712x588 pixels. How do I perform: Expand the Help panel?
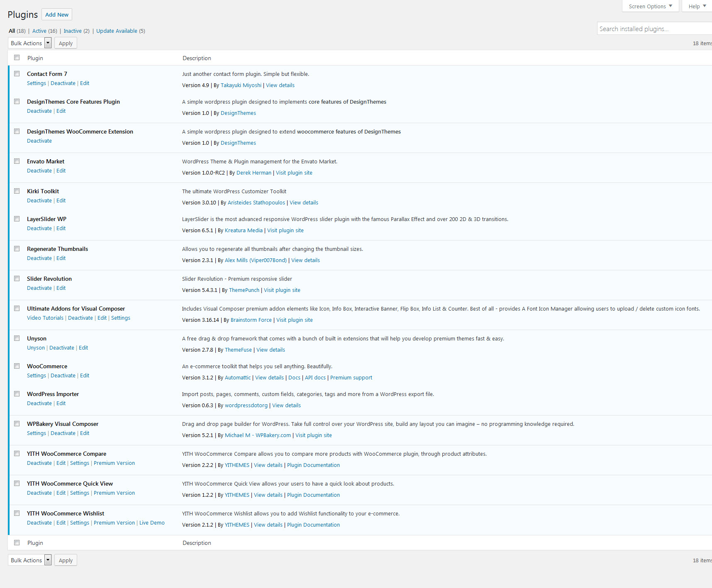[697, 6]
